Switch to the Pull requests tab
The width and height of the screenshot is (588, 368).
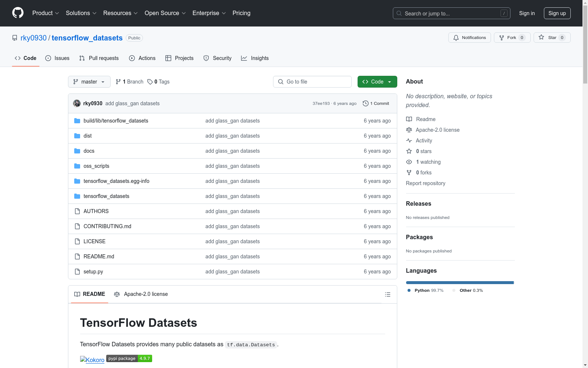click(x=99, y=58)
